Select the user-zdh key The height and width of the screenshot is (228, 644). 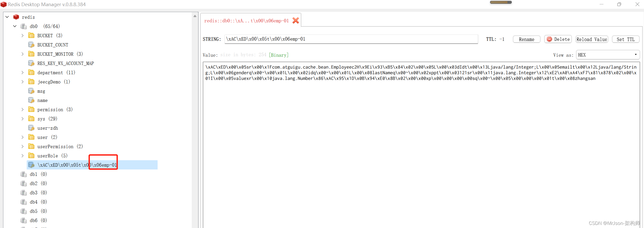[47, 128]
